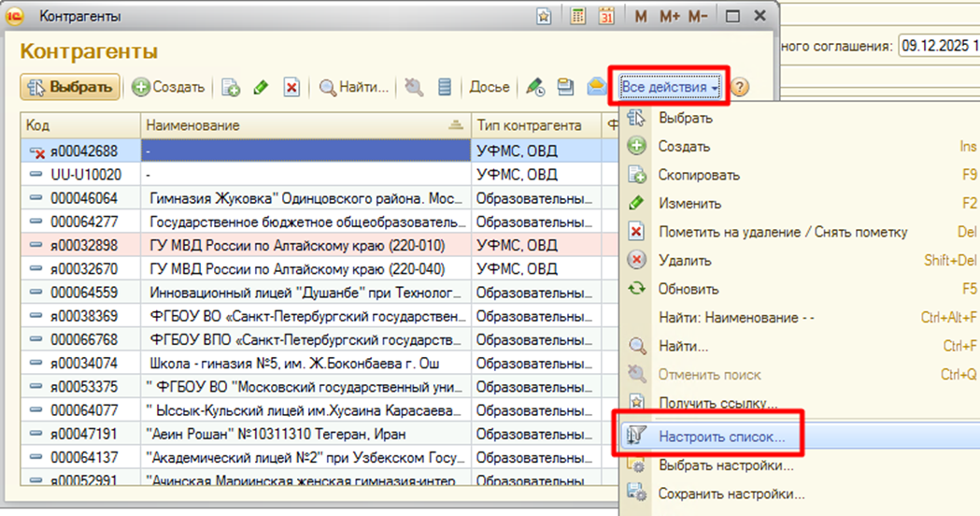Open the Все действия dropdown
This screenshot has height=516, width=980.
pyautogui.click(x=669, y=87)
